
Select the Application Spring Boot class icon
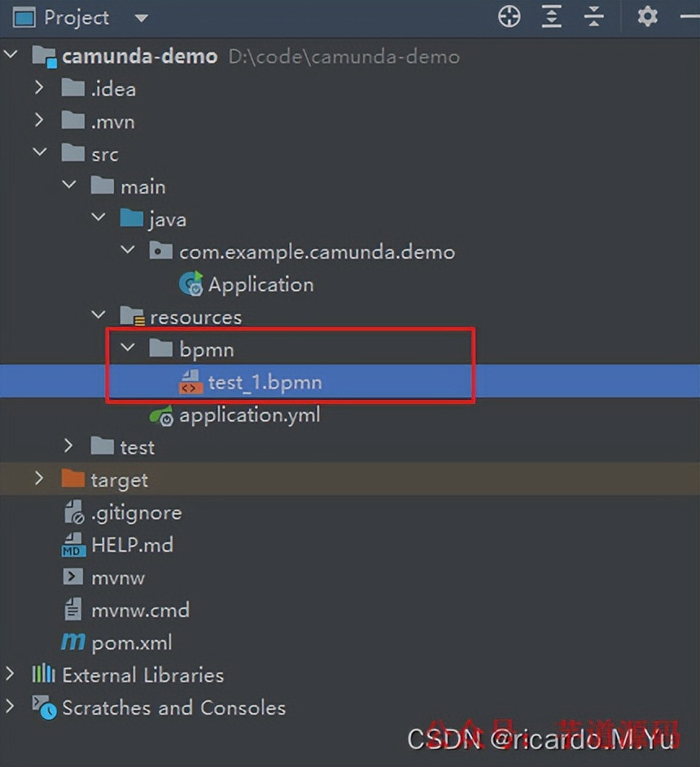(190, 284)
